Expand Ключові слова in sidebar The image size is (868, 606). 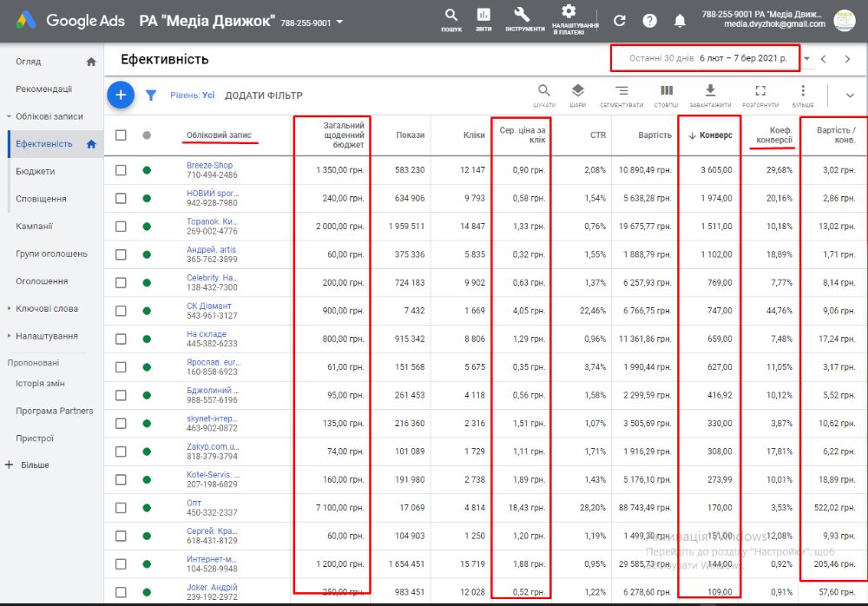coord(9,308)
